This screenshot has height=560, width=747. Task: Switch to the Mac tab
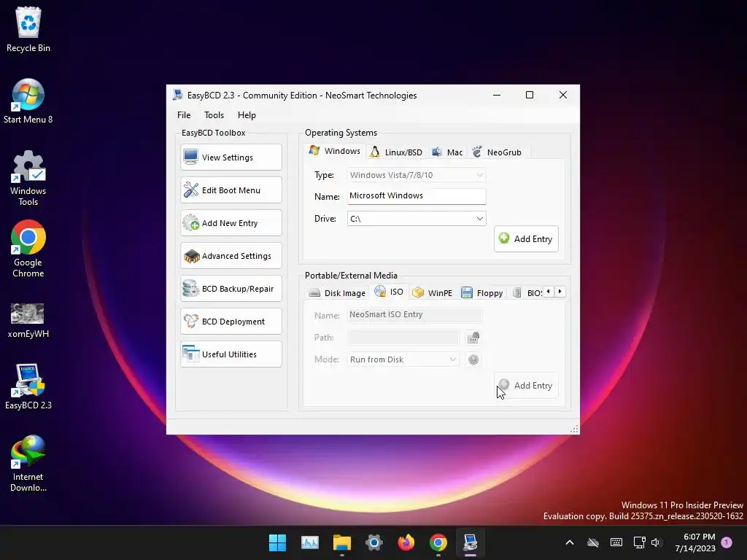[x=447, y=152]
